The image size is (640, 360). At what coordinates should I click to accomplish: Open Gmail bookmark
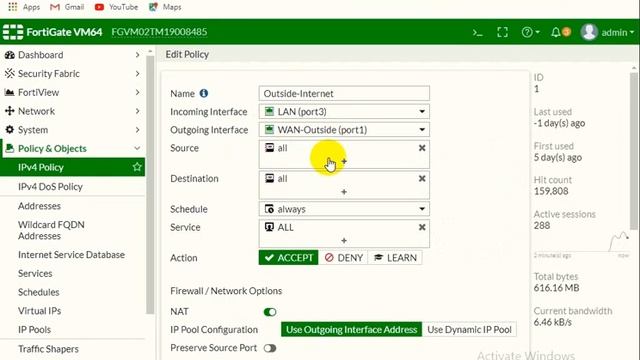pos(67,7)
